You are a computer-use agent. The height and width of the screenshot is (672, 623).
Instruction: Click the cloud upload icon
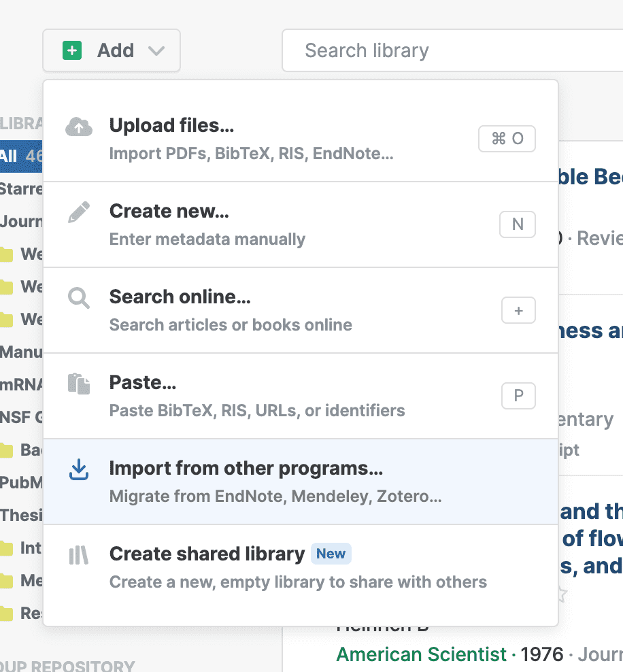[x=79, y=127]
